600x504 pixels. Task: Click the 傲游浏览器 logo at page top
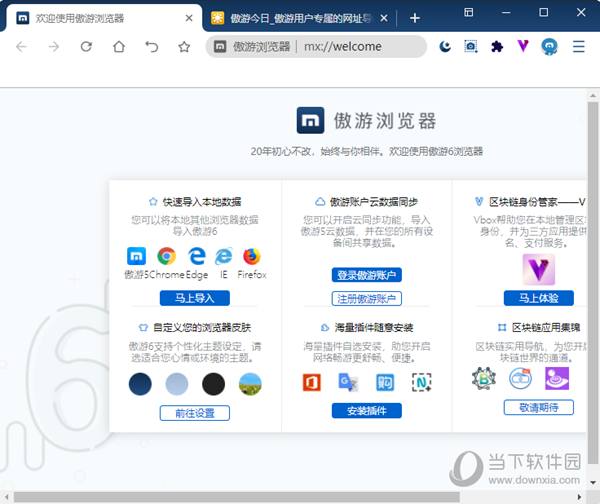(366, 120)
